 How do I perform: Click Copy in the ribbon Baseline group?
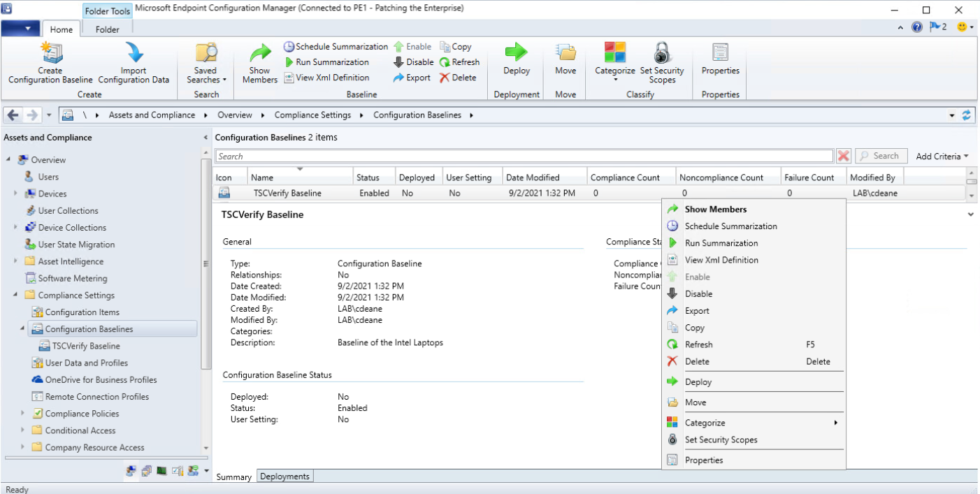click(x=456, y=47)
